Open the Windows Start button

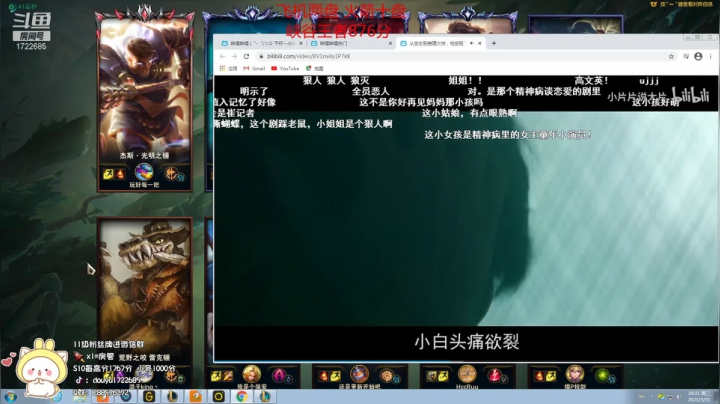[x=10, y=396]
